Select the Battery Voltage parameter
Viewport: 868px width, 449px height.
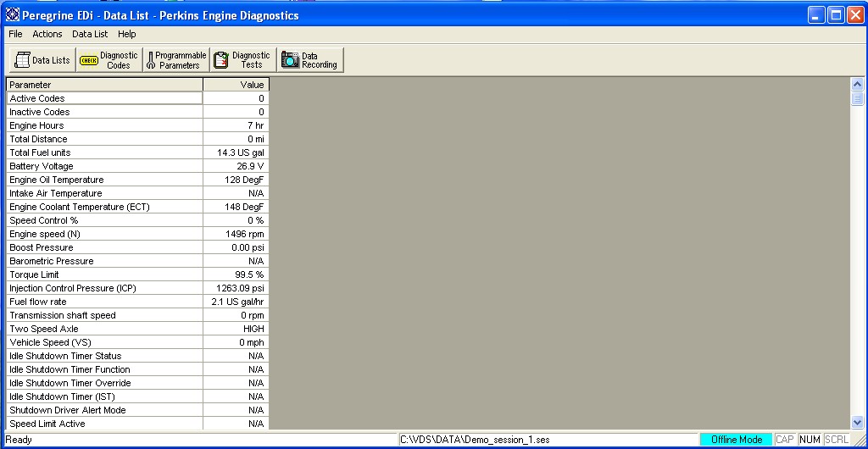tap(104, 166)
